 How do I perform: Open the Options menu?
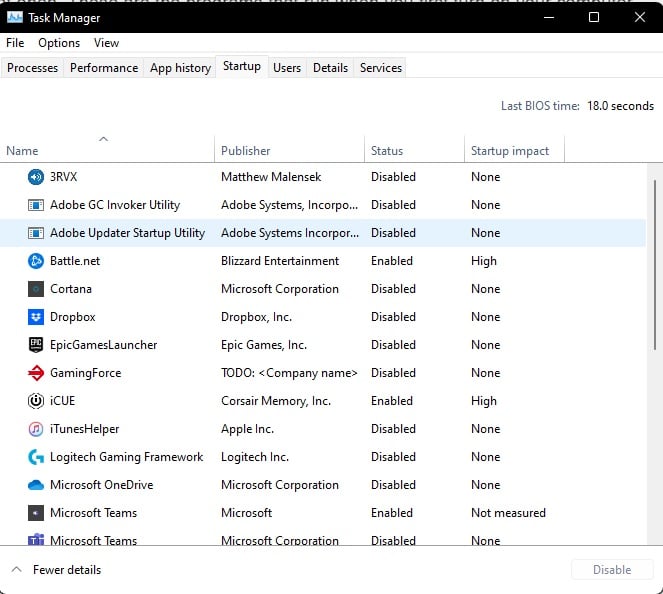coord(59,43)
